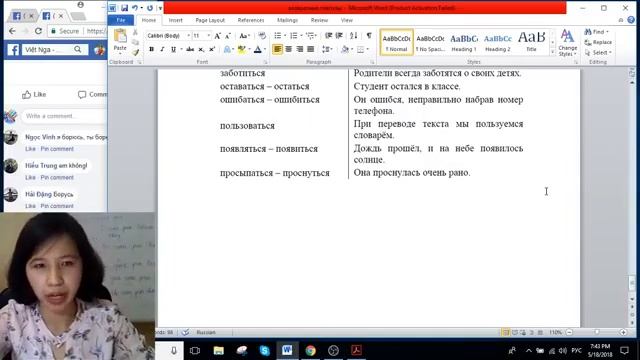Open the font size dropdown

tap(209, 36)
